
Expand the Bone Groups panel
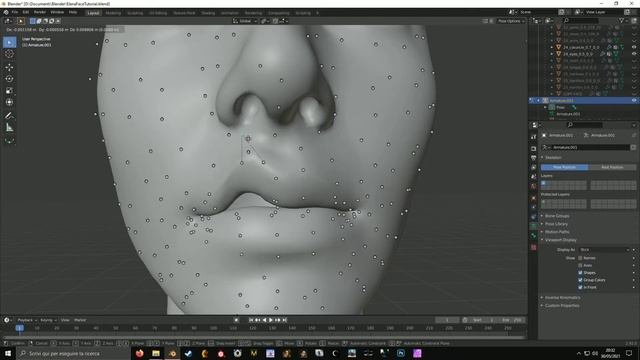pyautogui.click(x=557, y=216)
